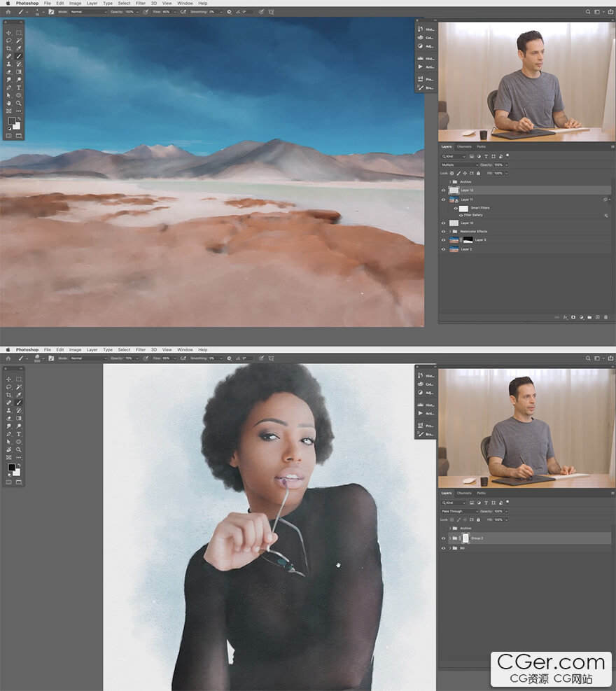This screenshot has width=616, height=691.
Task: Go to Home screen in top window
Action: pyautogui.click(x=8, y=12)
